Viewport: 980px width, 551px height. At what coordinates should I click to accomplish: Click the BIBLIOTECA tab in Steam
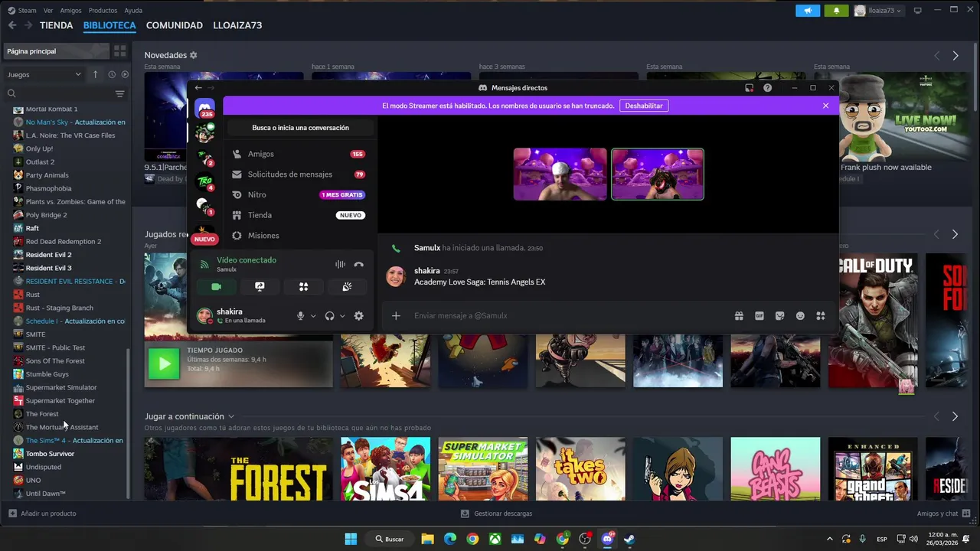coord(109,25)
